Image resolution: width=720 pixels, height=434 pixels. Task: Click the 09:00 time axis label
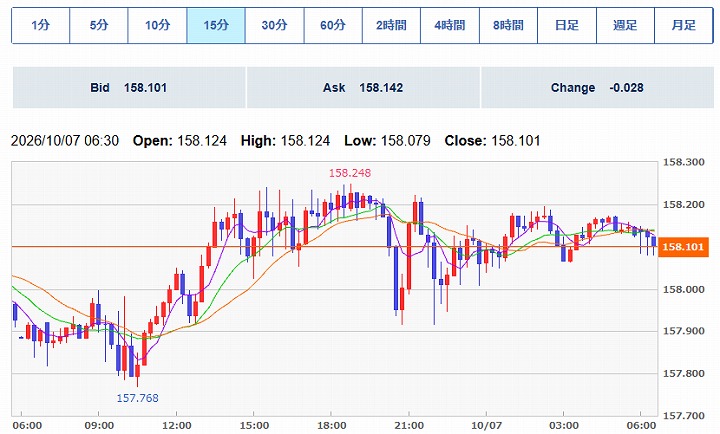[99, 426]
